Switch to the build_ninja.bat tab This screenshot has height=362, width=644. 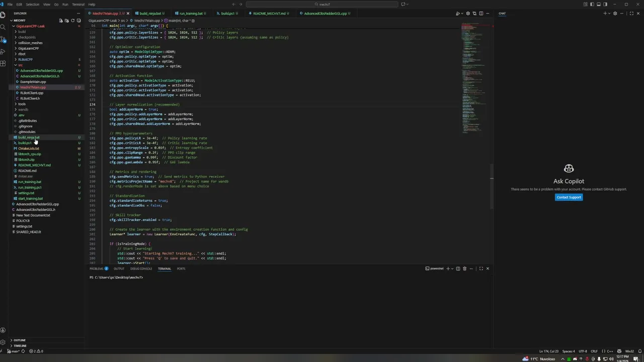[x=150, y=14]
